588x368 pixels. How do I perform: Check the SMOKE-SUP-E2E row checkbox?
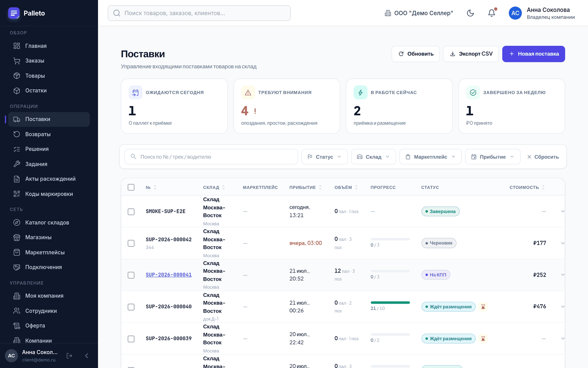click(131, 212)
